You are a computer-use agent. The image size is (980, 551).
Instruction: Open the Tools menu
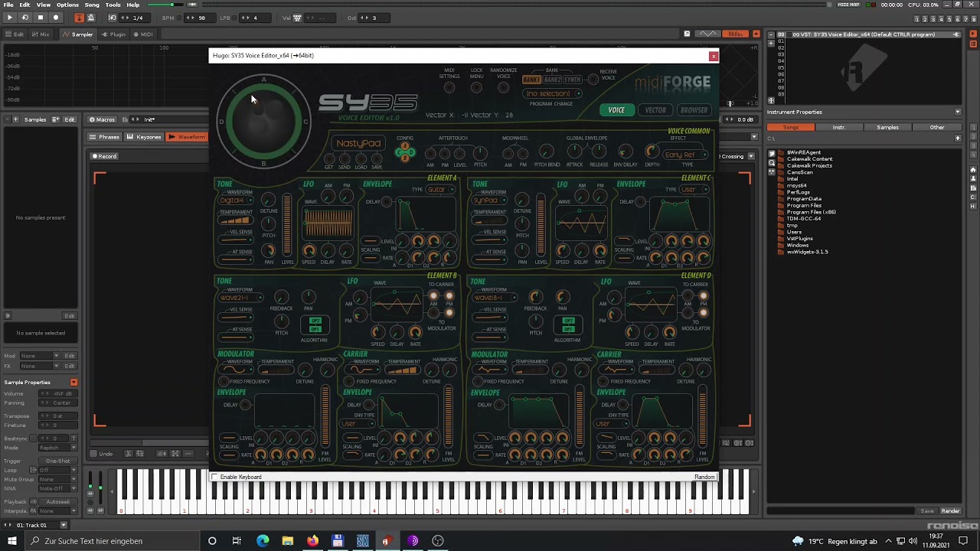coord(113,5)
